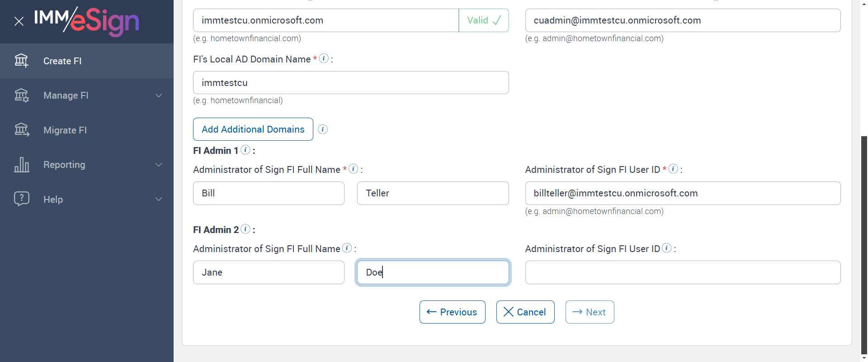Click info icon beside Admin 1 Full Name
Viewport: 868px width, 362px height.
354,169
